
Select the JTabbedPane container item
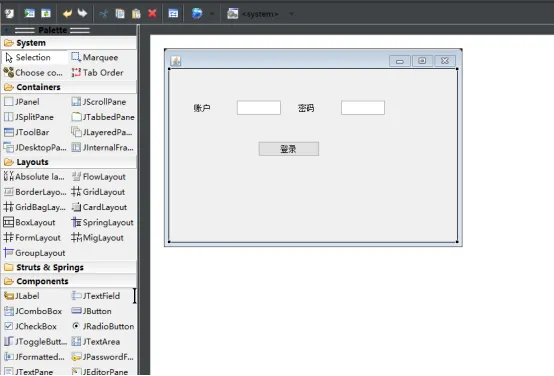[103, 117]
